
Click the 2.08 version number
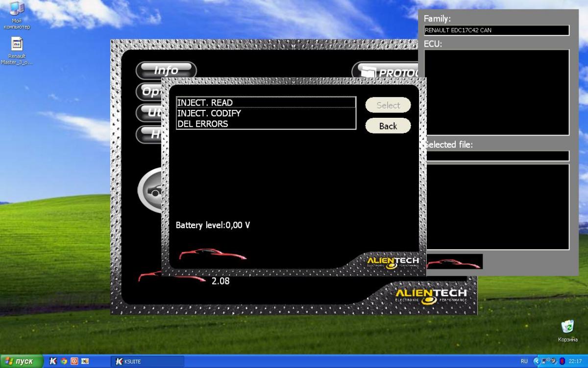220,281
